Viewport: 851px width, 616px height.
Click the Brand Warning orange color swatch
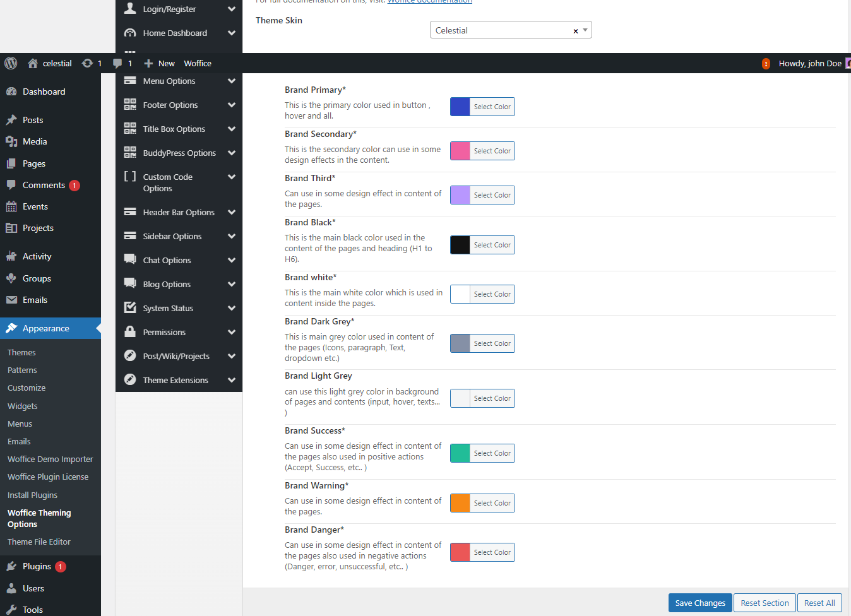click(x=460, y=503)
